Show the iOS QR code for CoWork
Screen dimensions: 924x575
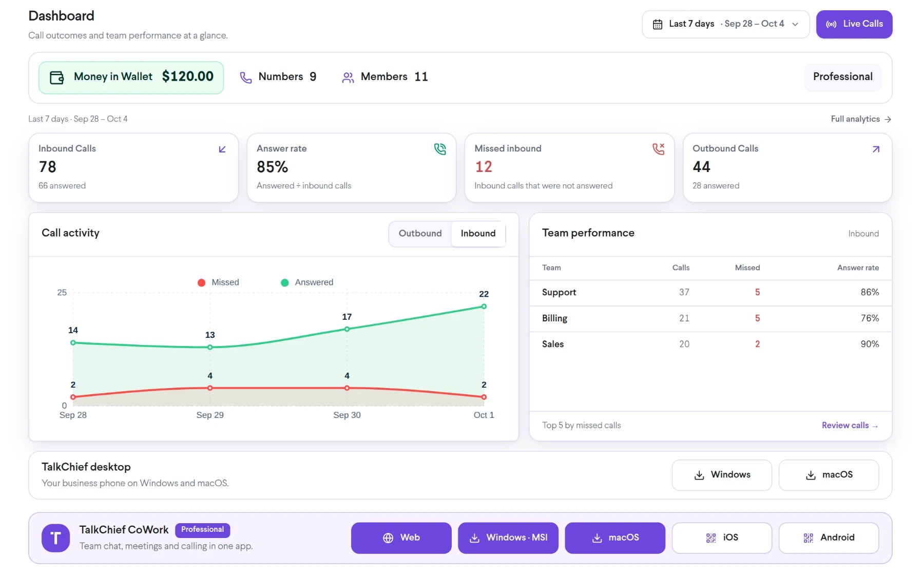click(x=722, y=538)
